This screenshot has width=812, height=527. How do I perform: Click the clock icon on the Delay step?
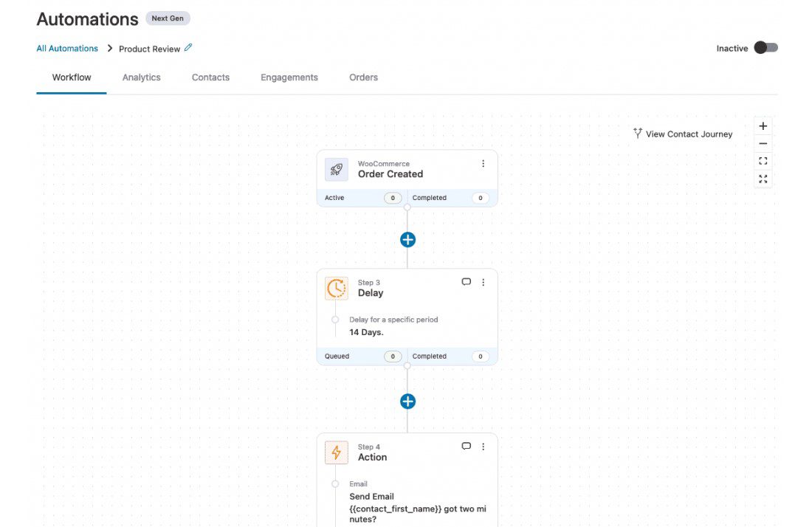(337, 288)
